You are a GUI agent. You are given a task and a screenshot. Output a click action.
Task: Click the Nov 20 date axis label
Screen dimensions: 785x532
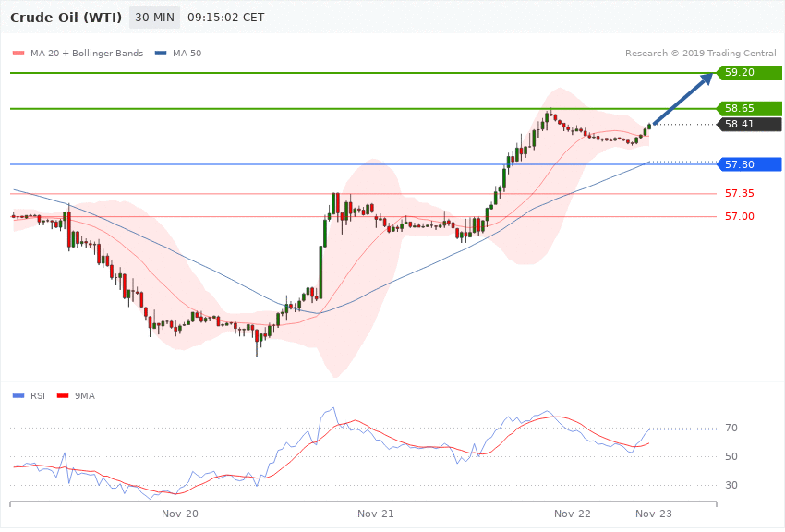click(180, 514)
